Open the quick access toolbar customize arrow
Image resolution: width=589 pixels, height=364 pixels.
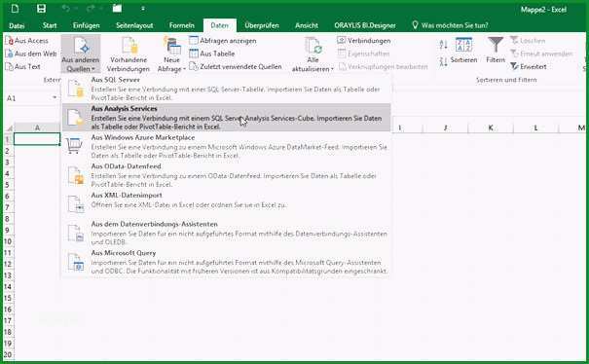[143, 9]
